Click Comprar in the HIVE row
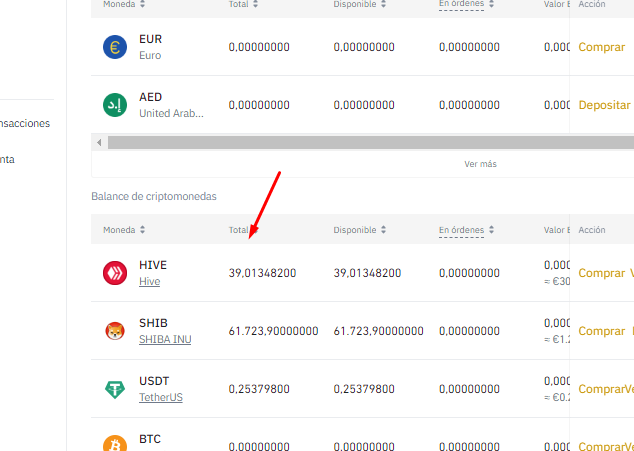This screenshot has width=634, height=451. point(602,273)
